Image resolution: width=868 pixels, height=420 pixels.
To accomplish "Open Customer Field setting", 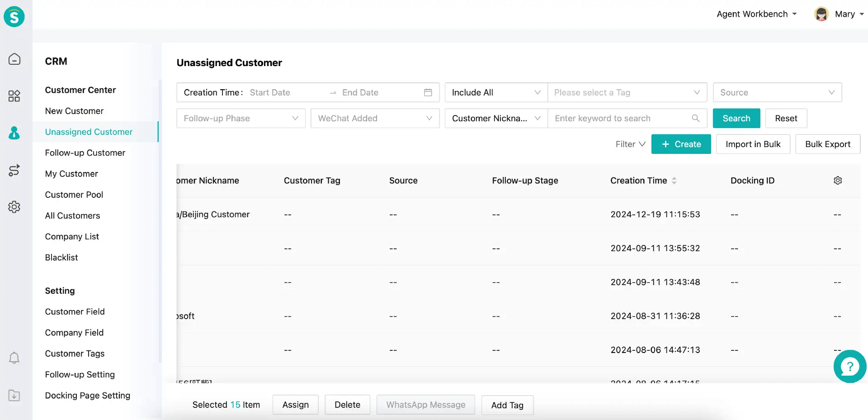I will click(75, 311).
